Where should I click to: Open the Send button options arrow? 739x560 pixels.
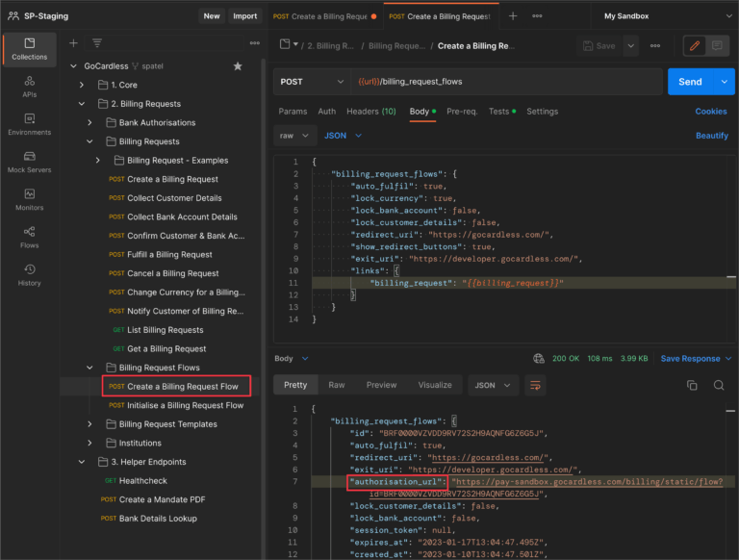[x=725, y=82]
